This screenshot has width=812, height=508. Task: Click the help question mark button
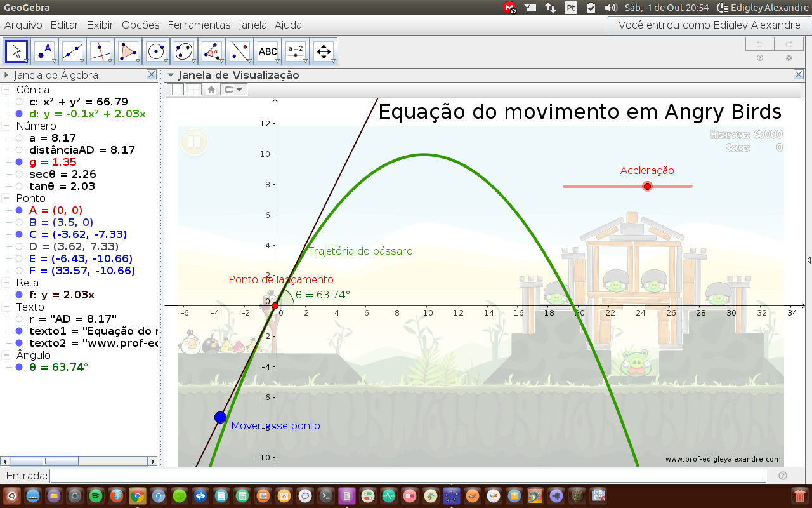[x=760, y=57]
